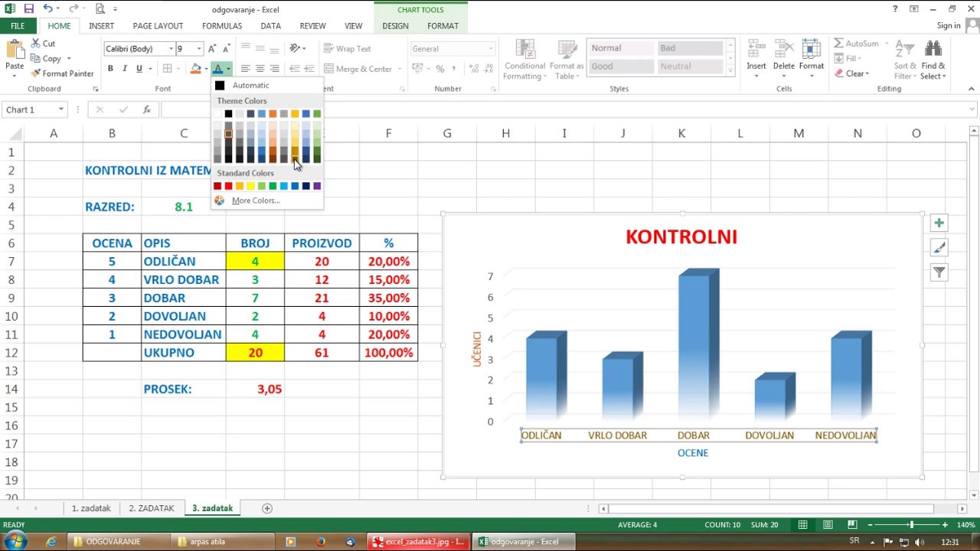Pick the standard Yellow color swatch
The width and height of the screenshot is (980, 551).
[x=250, y=186]
